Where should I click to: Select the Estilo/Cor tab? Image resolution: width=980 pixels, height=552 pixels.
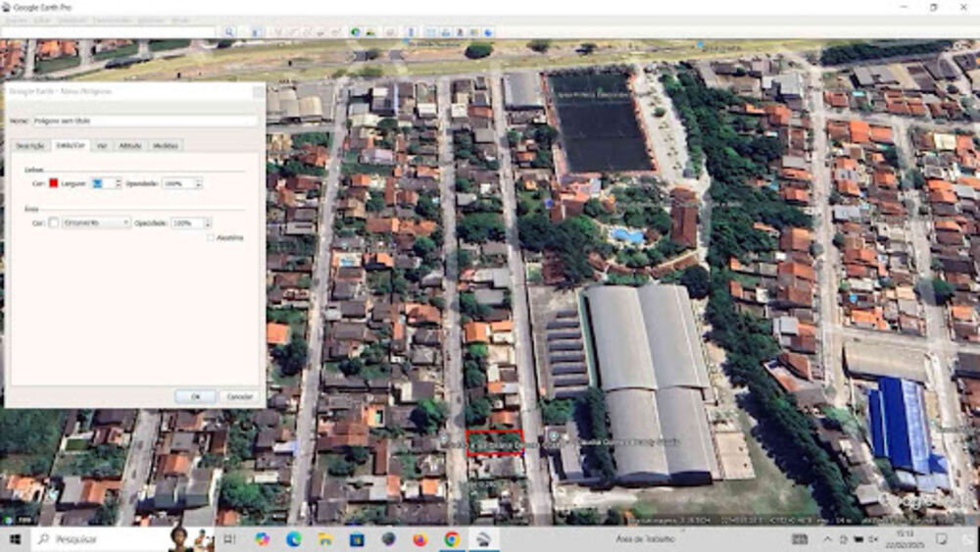click(x=70, y=145)
